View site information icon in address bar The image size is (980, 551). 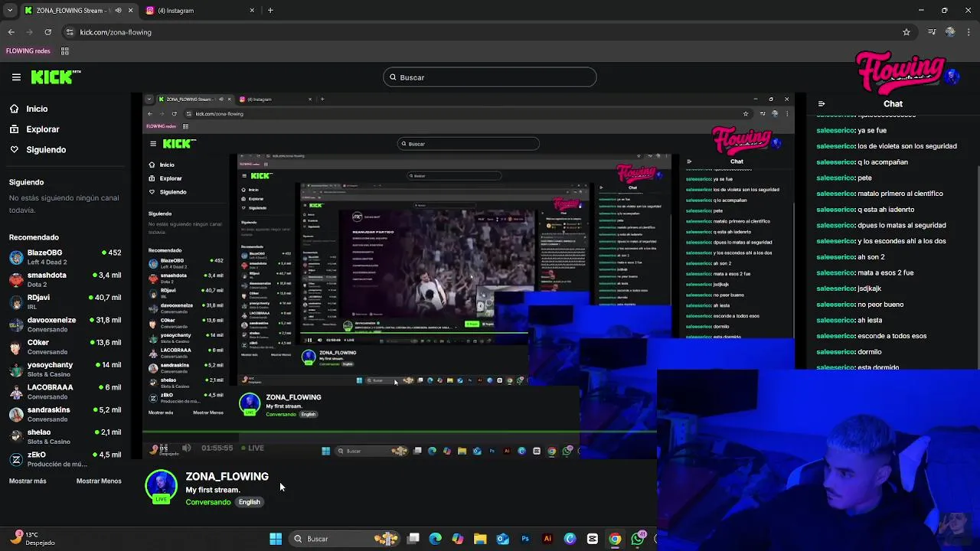pyautogui.click(x=70, y=32)
